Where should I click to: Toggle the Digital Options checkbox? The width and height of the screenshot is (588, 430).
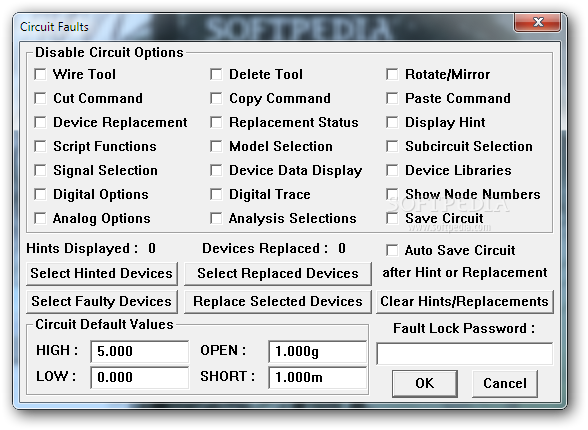point(40,194)
